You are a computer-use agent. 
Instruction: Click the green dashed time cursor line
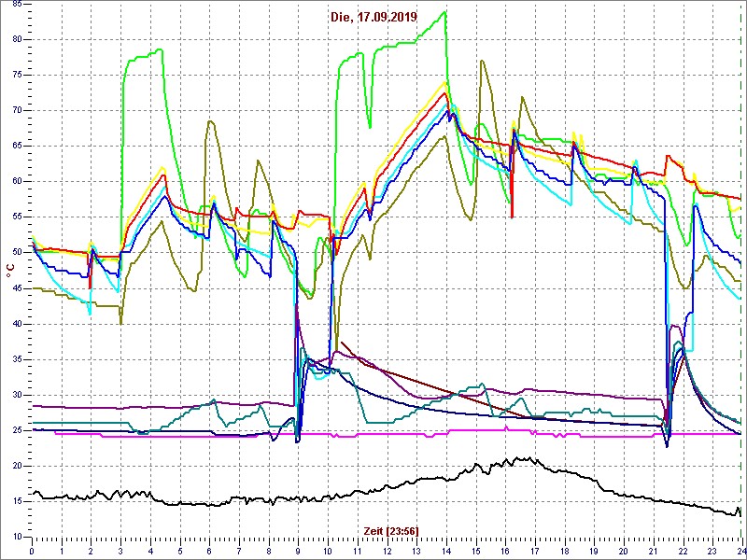tap(740, 269)
